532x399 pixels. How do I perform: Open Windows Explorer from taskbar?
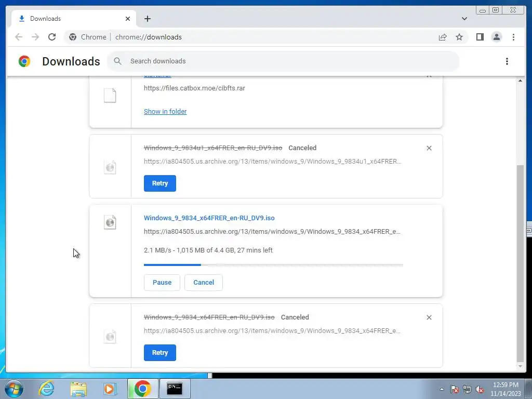tap(78, 389)
